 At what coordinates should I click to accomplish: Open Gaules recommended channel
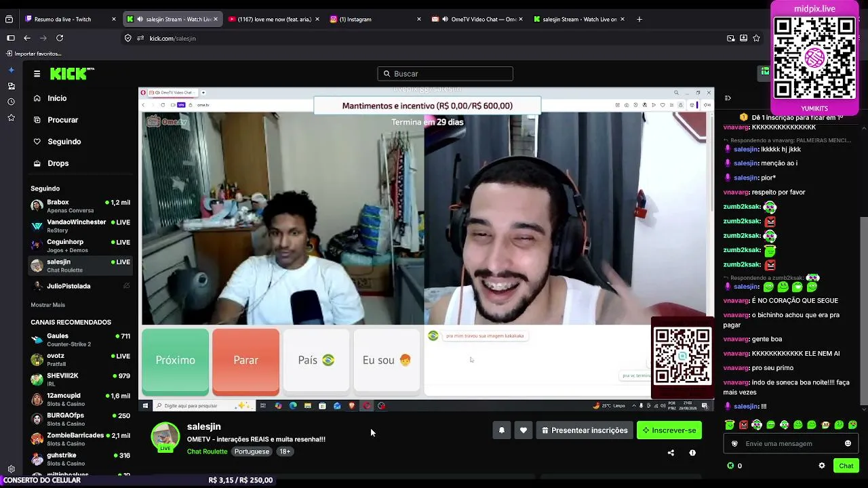coord(80,340)
